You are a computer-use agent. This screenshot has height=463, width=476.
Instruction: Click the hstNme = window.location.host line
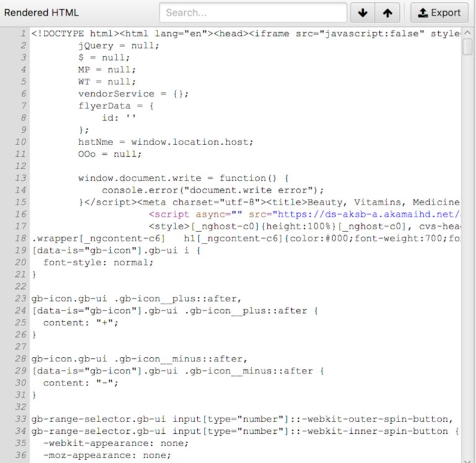(165, 142)
